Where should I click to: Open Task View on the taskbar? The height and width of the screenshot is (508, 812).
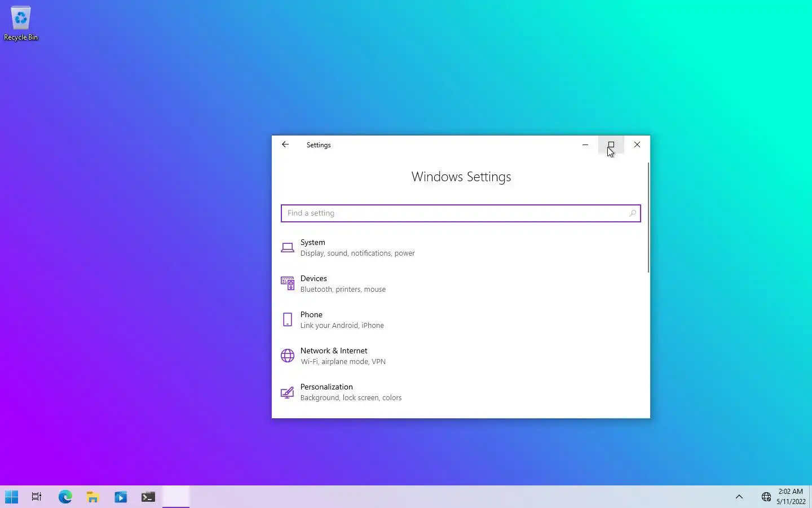pyautogui.click(x=37, y=497)
